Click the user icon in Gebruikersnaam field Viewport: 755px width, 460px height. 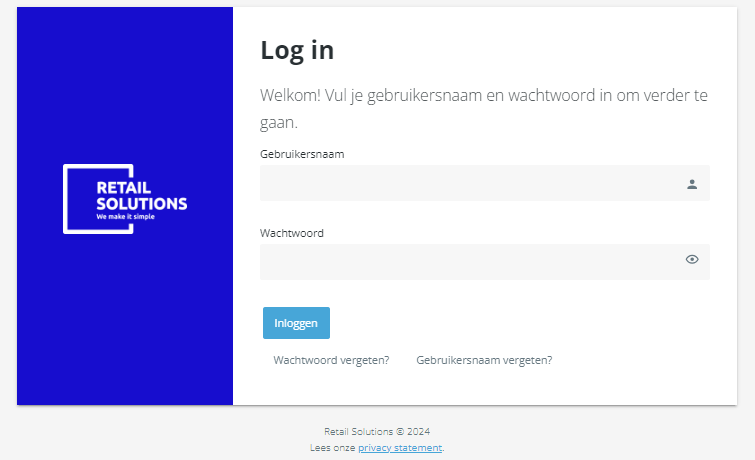click(692, 184)
